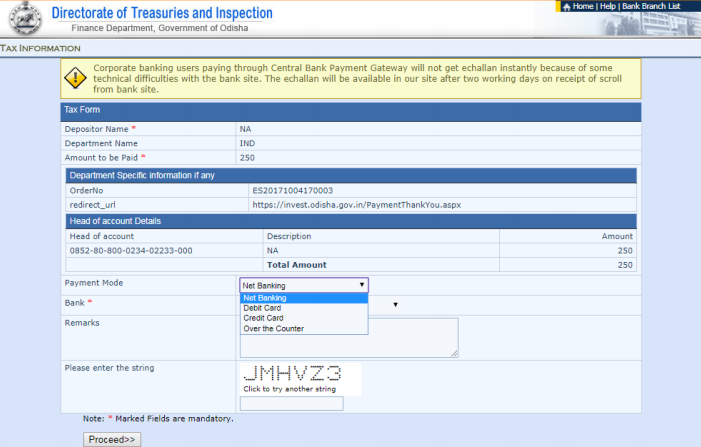The height and width of the screenshot is (447, 701).
Task: Click the JMHVZ3 captcha image
Action: (293, 374)
